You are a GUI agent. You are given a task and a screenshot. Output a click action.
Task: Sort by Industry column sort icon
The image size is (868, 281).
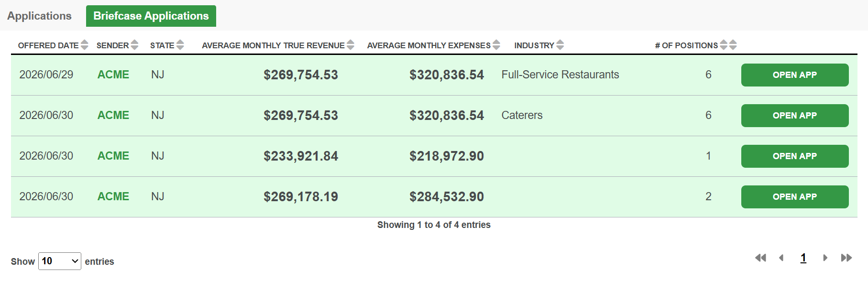tap(560, 45)
